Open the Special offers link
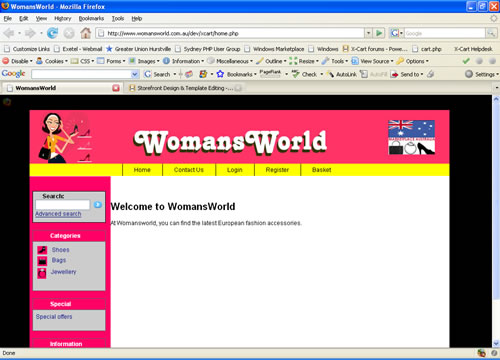Image resolution: width=500 pixels, height=360 pixels. pos(54,316)
